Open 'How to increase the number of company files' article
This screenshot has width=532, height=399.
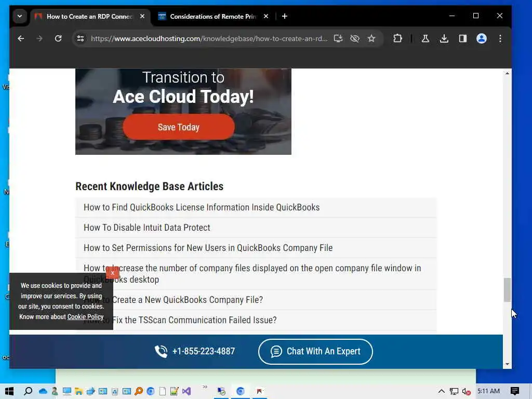pos(252,274)
